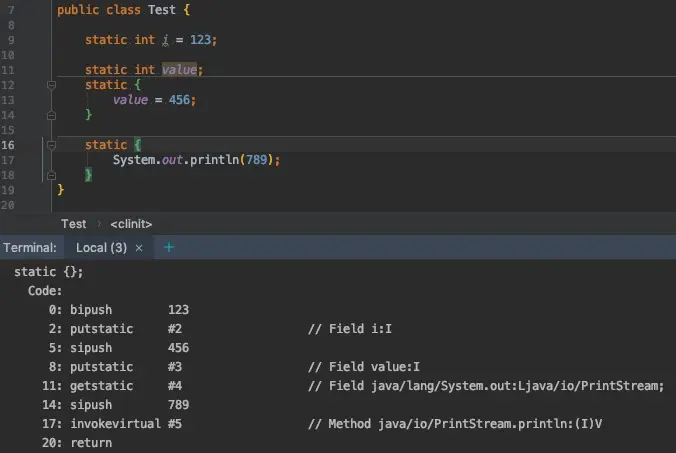Click PrintStream.println method comment

[455, 424]
